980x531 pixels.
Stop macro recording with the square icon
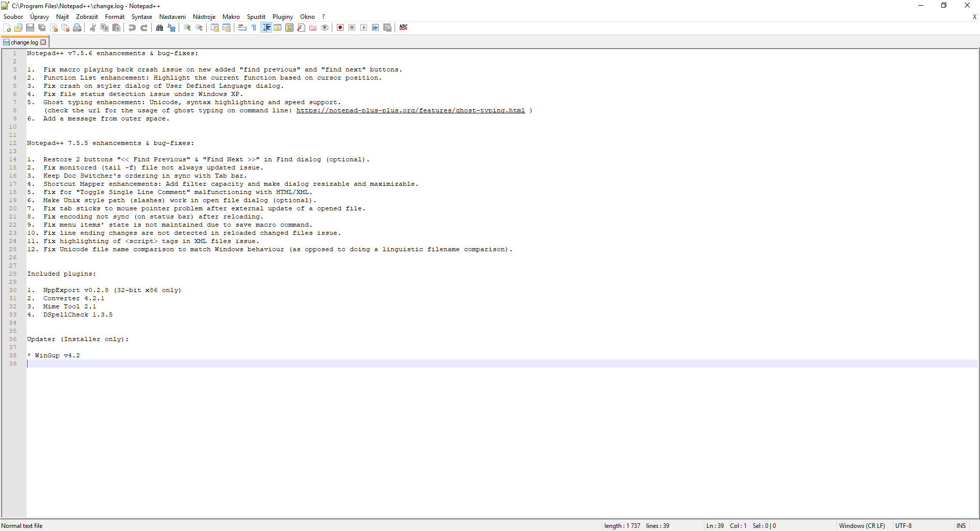(x=352, y=28)
